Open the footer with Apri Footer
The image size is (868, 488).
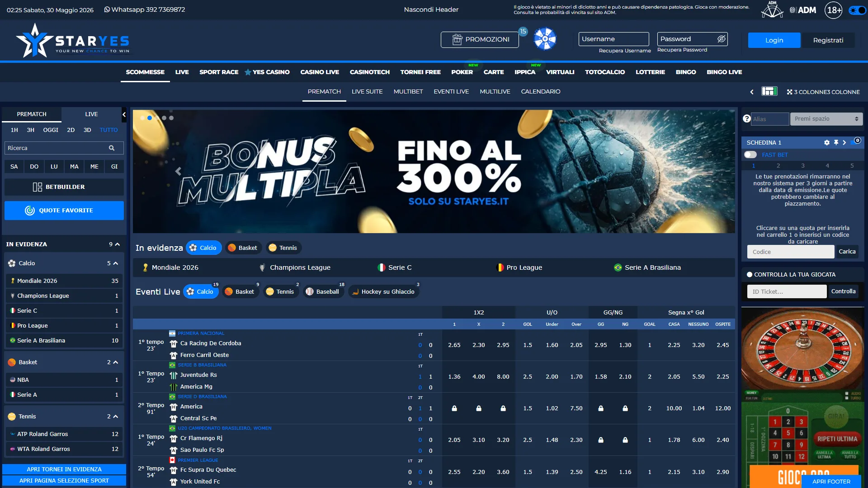click(x=831, y=481)
